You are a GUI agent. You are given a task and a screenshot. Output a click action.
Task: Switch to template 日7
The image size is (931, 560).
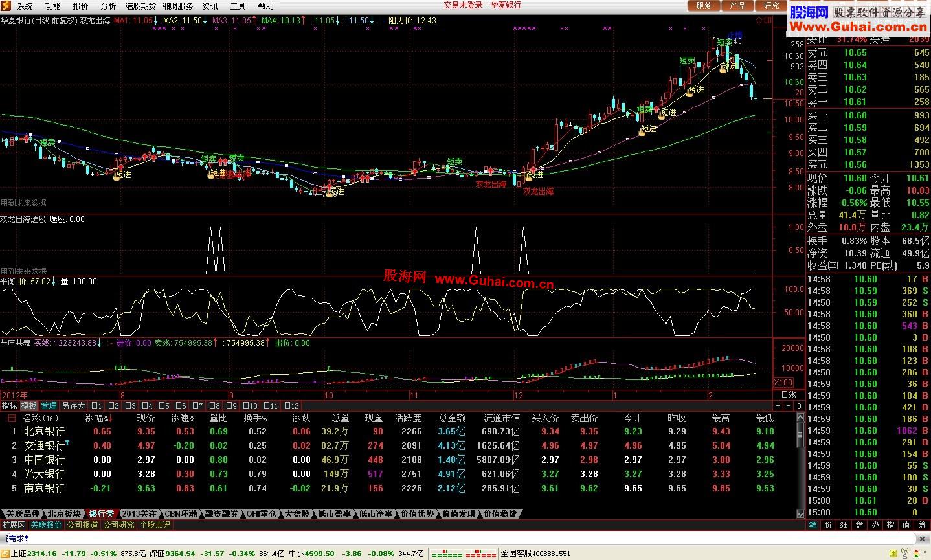[197, 406]
